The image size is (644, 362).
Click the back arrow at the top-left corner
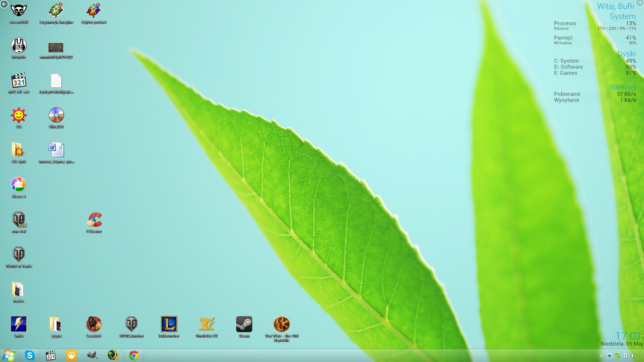(x=4, y=4)
